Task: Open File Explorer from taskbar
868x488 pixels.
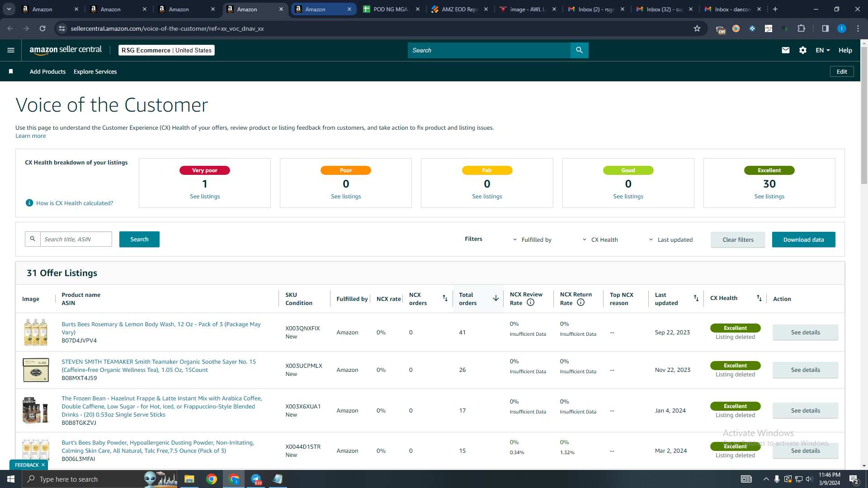Action: click(189, 479)
